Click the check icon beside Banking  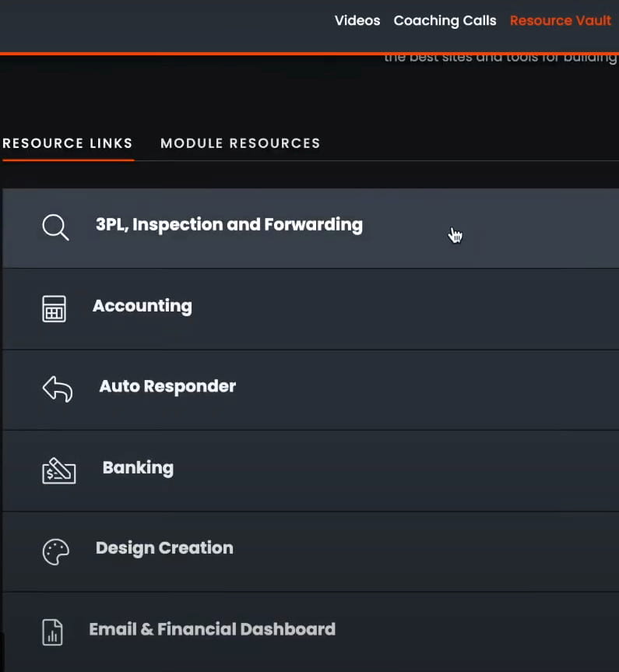[58, 470]
